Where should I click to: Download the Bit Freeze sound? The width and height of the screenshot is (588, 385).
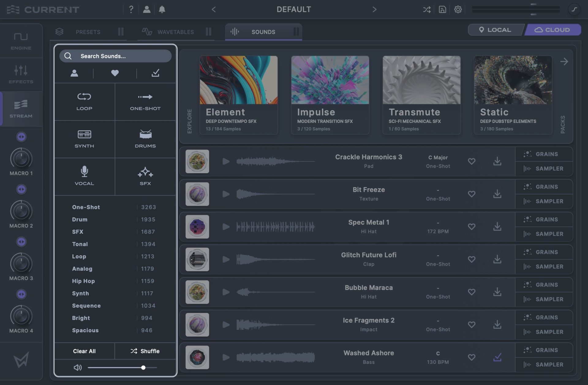(x=497, y=194)
